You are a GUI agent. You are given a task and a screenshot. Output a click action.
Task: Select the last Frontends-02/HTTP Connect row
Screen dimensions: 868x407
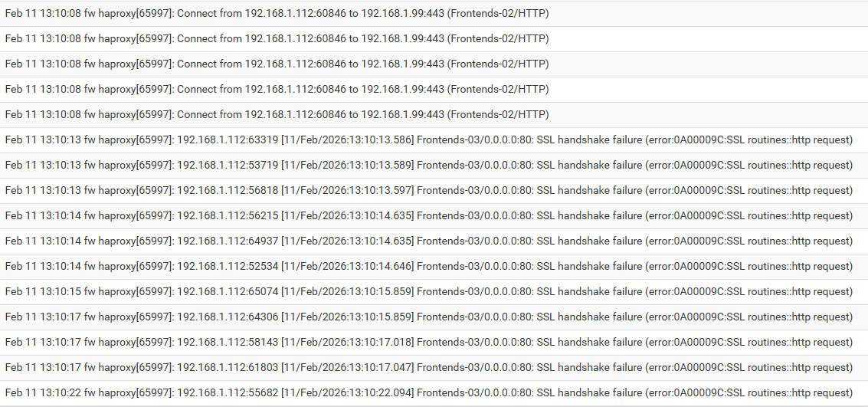point(277,114)
